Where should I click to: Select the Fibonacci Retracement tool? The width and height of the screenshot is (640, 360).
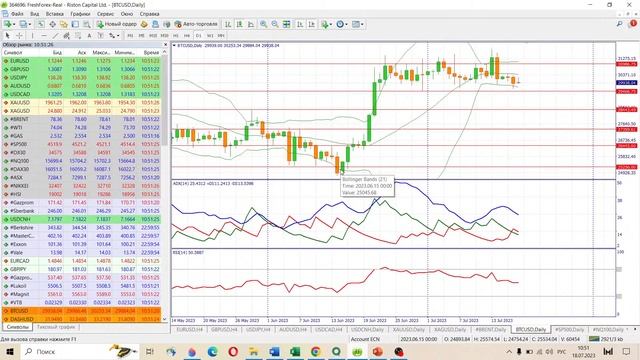(x=78, y=36)
